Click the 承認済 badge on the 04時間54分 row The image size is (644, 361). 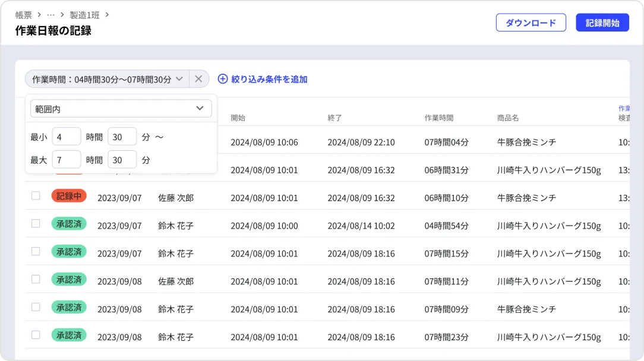pyautogui.click(x=69, y=224)
